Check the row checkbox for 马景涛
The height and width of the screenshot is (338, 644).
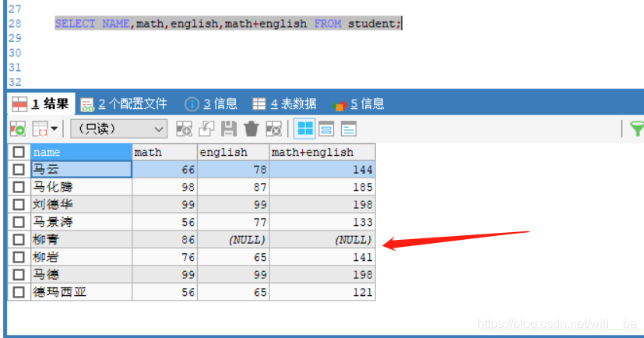[19, 222]
